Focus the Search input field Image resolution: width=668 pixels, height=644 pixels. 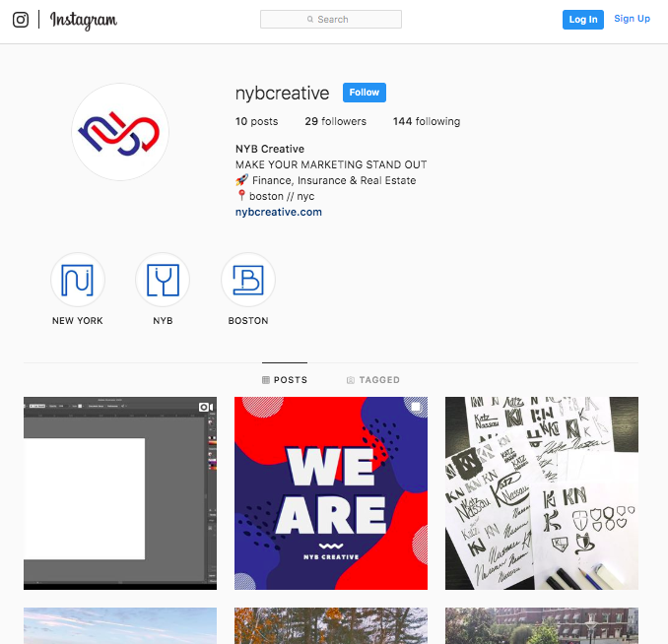pos(331,19)
